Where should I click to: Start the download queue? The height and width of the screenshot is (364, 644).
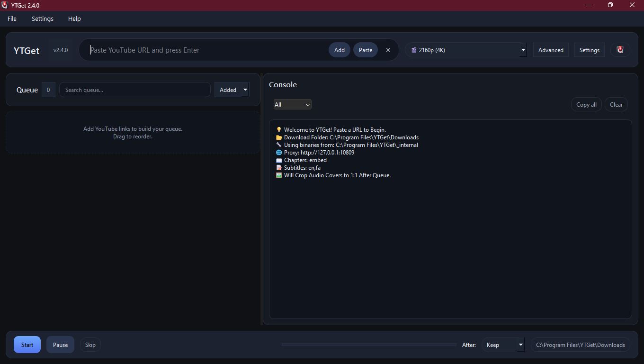[27, 345]
